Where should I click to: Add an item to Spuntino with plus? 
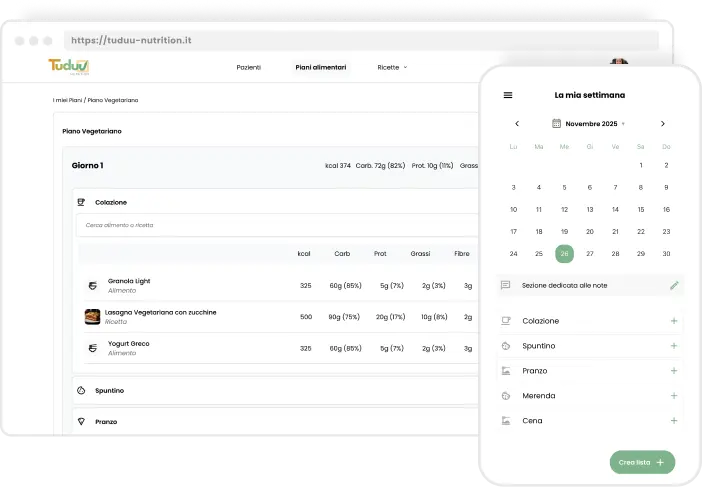click(674, 346)
